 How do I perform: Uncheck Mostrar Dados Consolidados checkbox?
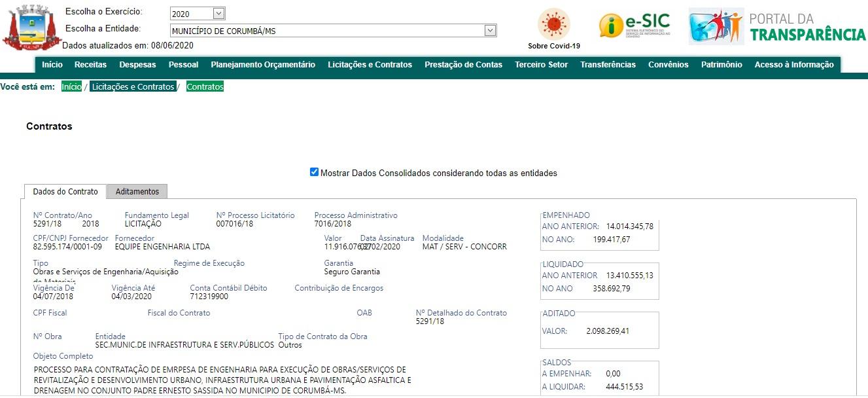315,173
